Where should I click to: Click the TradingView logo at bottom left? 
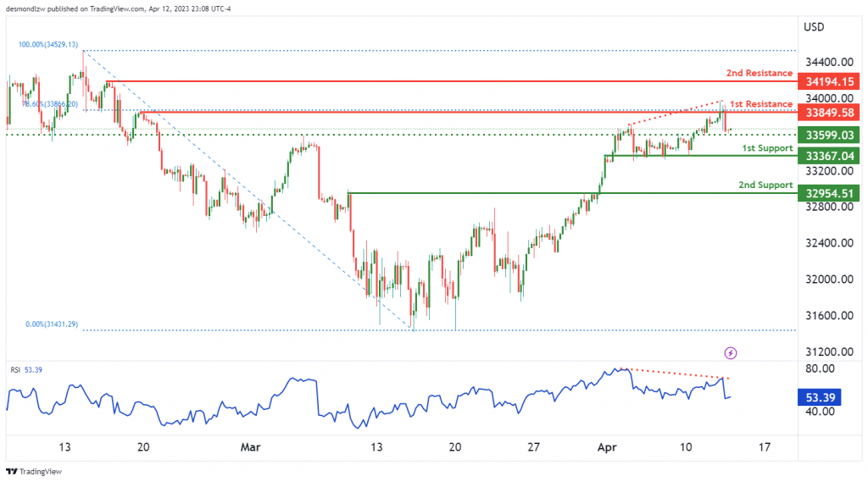12,472
